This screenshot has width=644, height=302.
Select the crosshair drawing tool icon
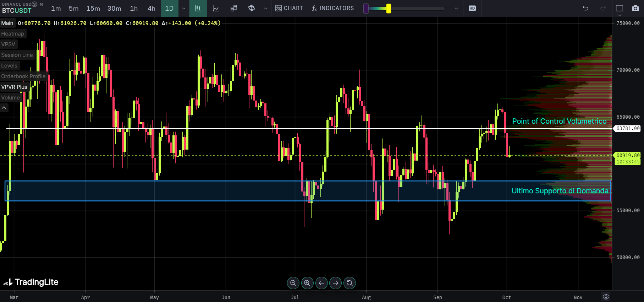pos(252,8)
